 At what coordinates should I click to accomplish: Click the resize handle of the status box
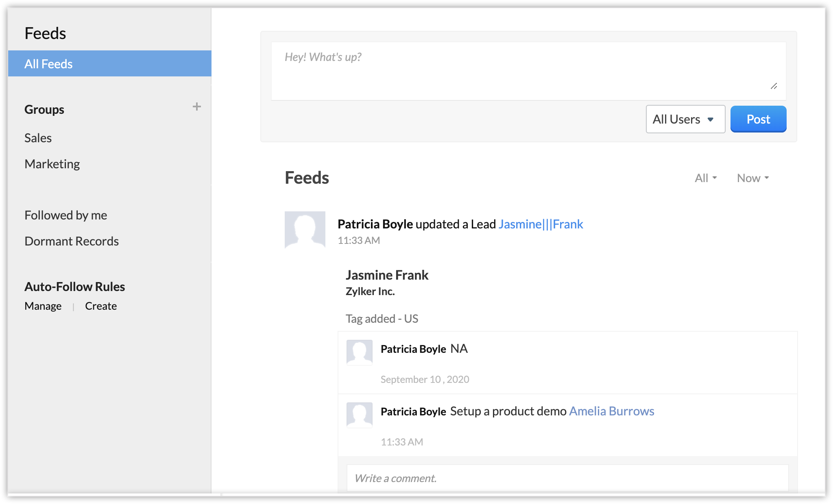[774, 86]
